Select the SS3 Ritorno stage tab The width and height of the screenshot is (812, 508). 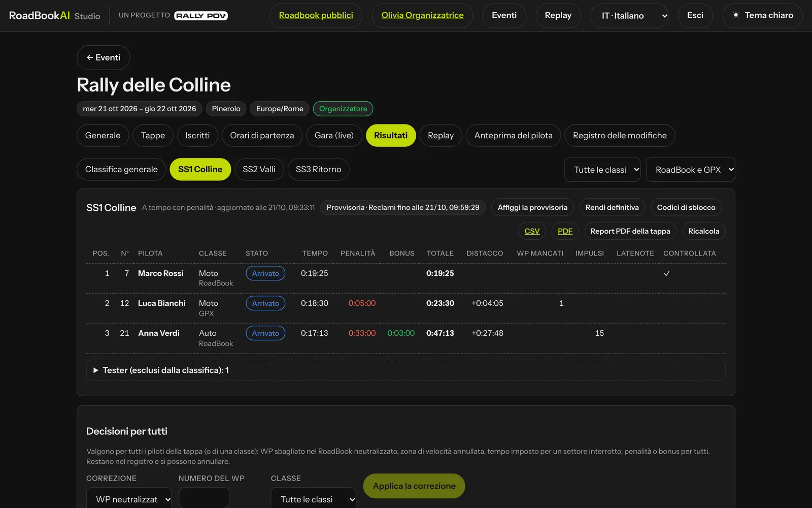coord(318,169)
